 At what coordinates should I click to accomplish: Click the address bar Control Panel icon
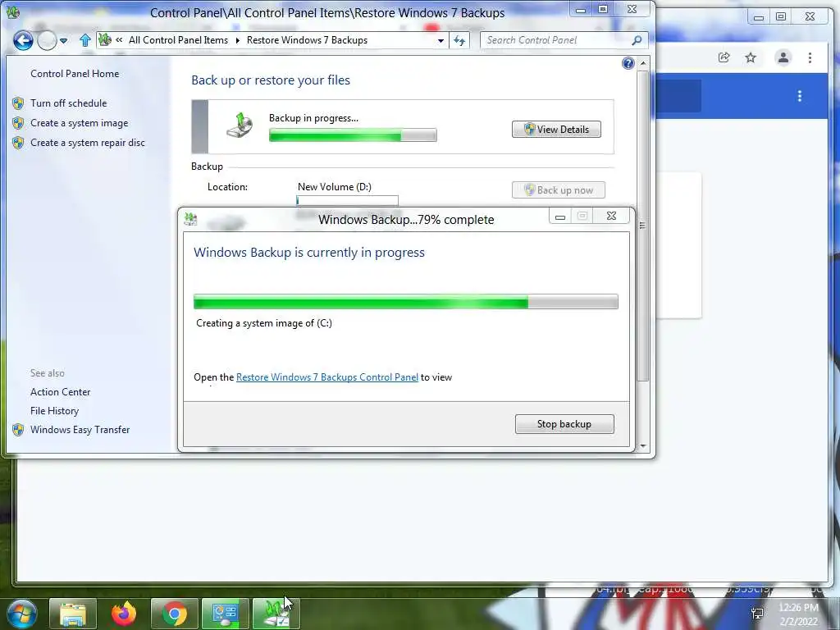[106, 39]
